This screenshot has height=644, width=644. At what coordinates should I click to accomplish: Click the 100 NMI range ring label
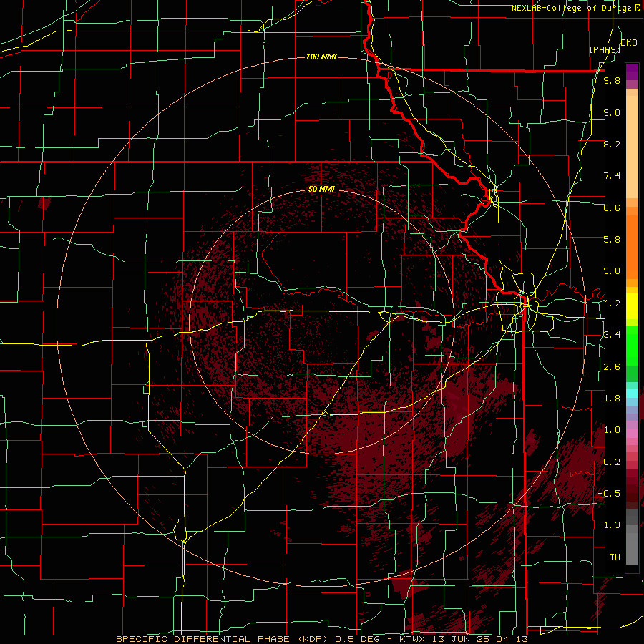[321, 57]
